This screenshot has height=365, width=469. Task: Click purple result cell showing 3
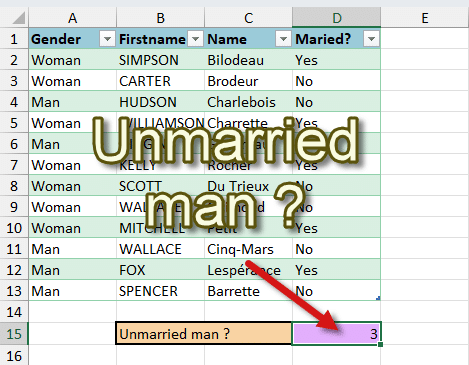pyautogui.click(x=336, y=334)
